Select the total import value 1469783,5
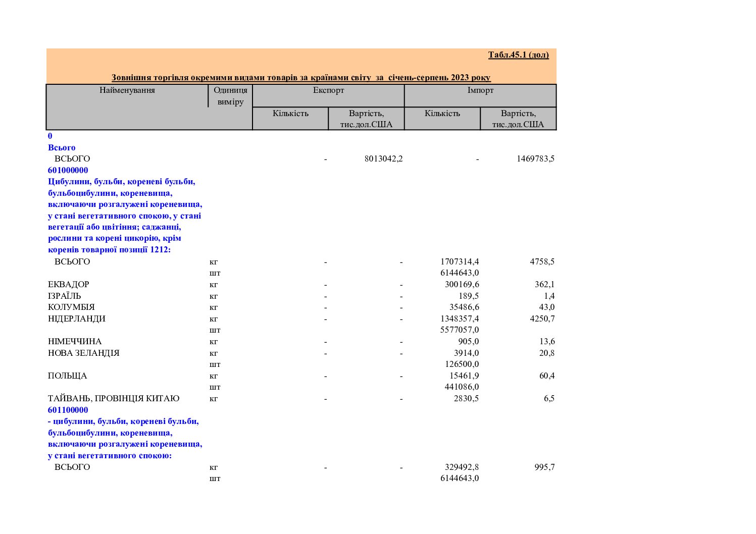 (535, 158)
